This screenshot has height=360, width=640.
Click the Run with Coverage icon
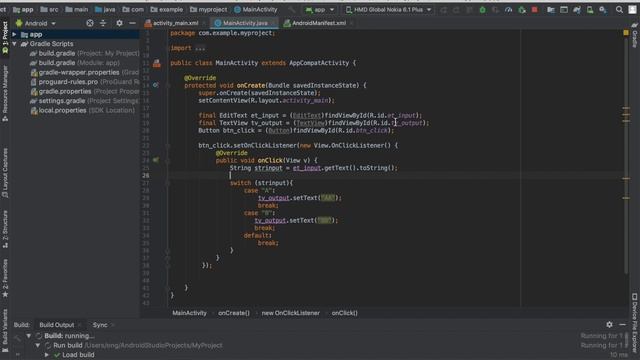point(496,9)
